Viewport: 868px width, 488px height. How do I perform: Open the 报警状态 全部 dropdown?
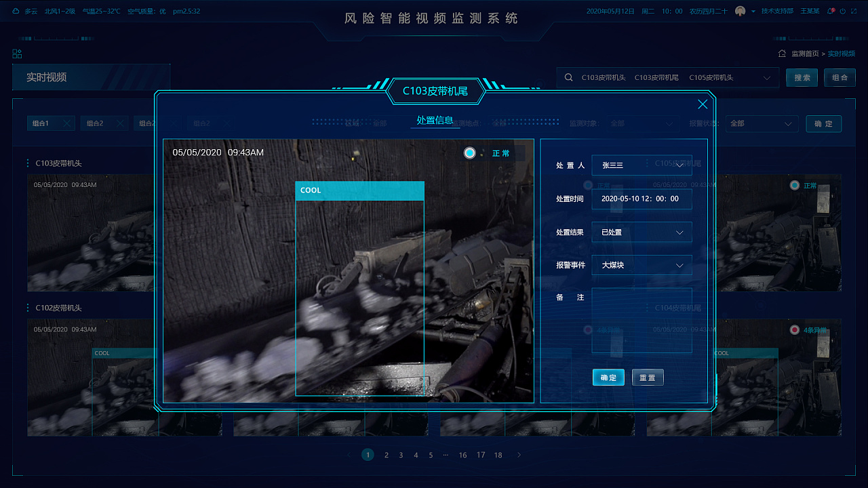click(761, 124)
